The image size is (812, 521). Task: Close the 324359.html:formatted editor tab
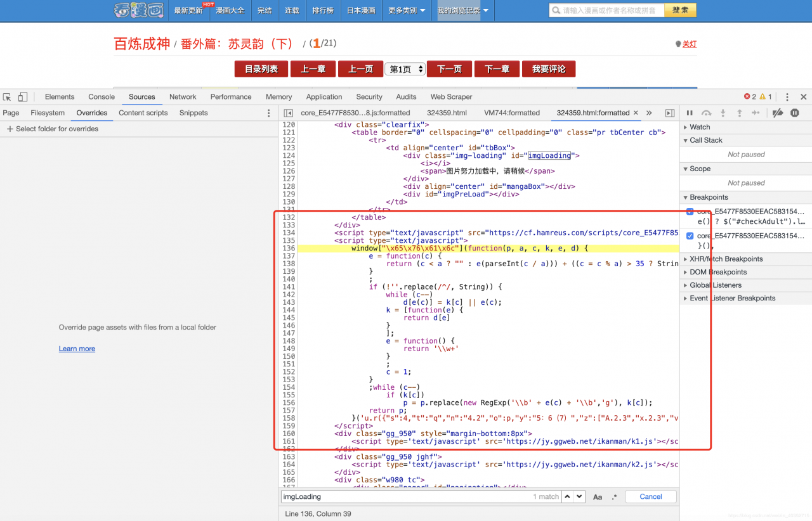click(636, 113)
